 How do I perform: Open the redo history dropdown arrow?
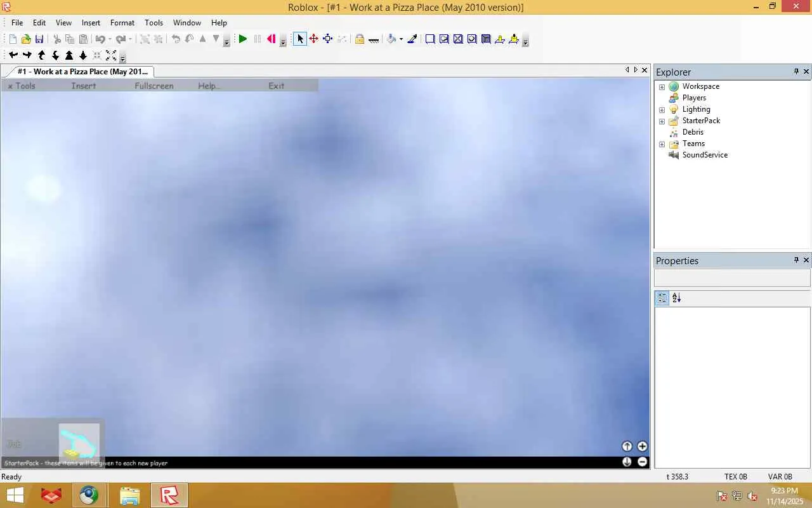[130, 39]
